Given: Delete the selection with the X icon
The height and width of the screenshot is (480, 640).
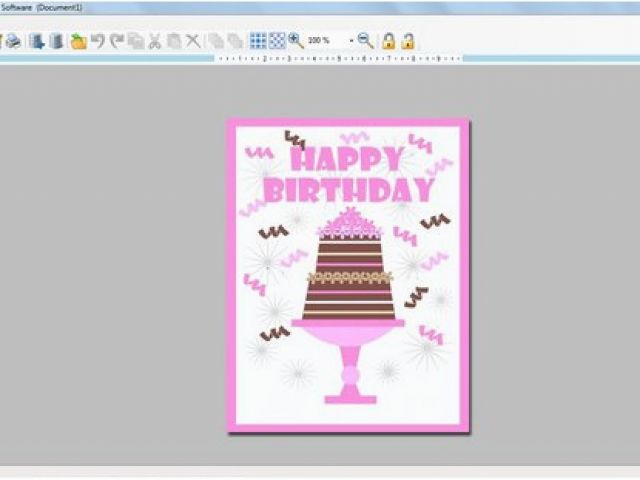Looking at the screenshot, I should pos(193,41).
